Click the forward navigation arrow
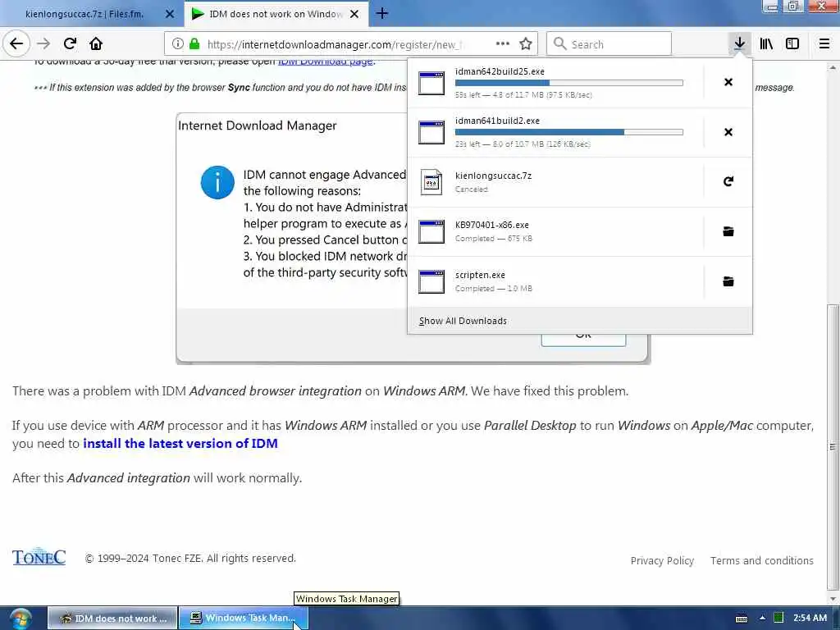The image size is (840, 630). 43,44
